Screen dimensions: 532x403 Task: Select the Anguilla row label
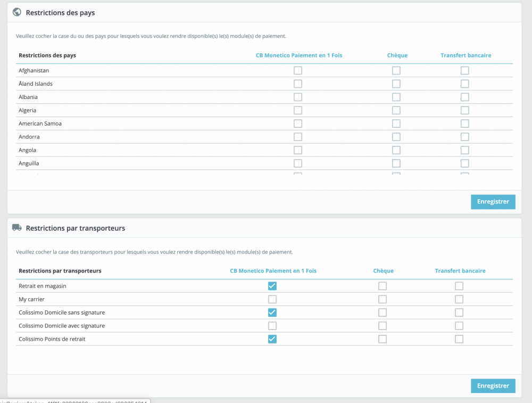29,163
